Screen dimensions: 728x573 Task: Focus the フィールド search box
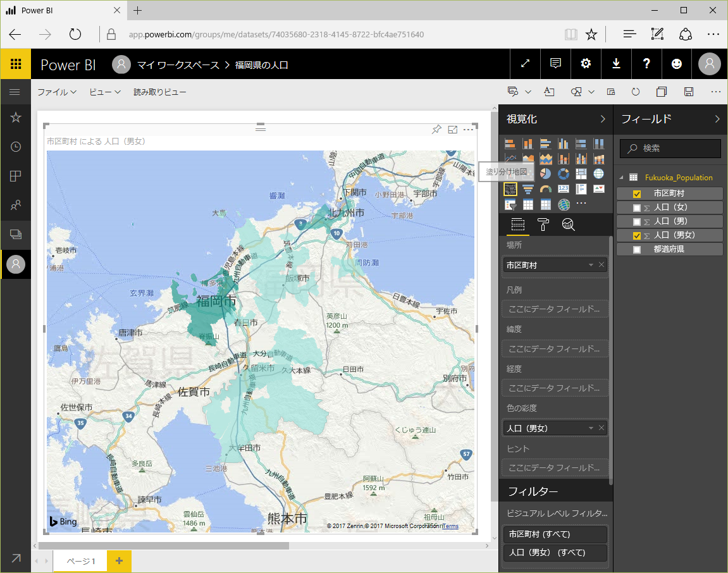[670, 148]
